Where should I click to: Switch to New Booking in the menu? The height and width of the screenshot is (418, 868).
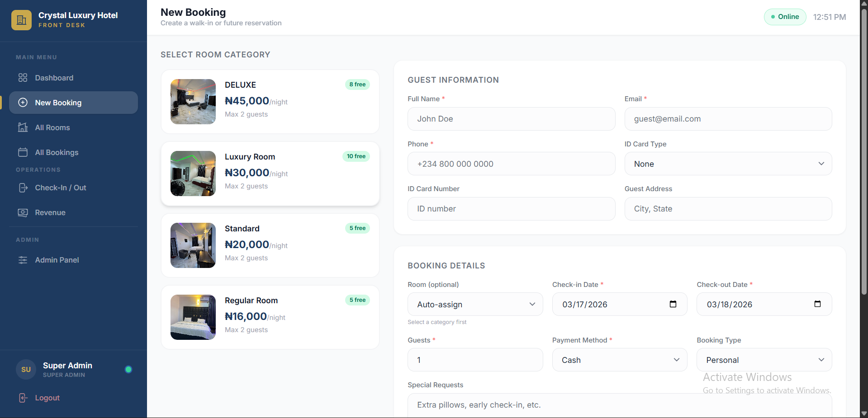coord(58,103)
